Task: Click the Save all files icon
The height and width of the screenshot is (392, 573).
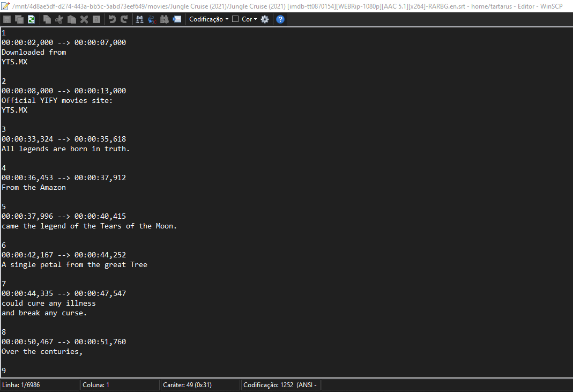Action: (19, 19)
